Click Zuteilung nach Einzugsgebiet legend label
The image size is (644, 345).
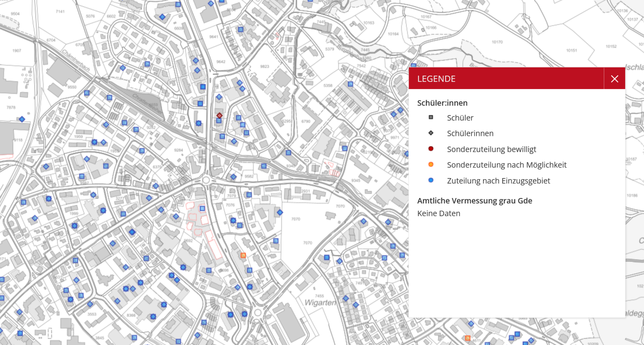[498, 181]
